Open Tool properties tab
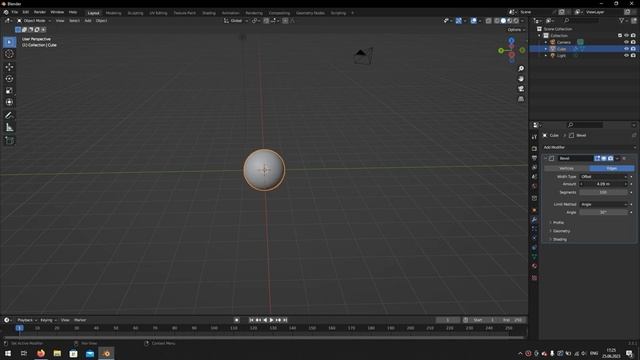640x360 pixels. [x=534, y=137]
